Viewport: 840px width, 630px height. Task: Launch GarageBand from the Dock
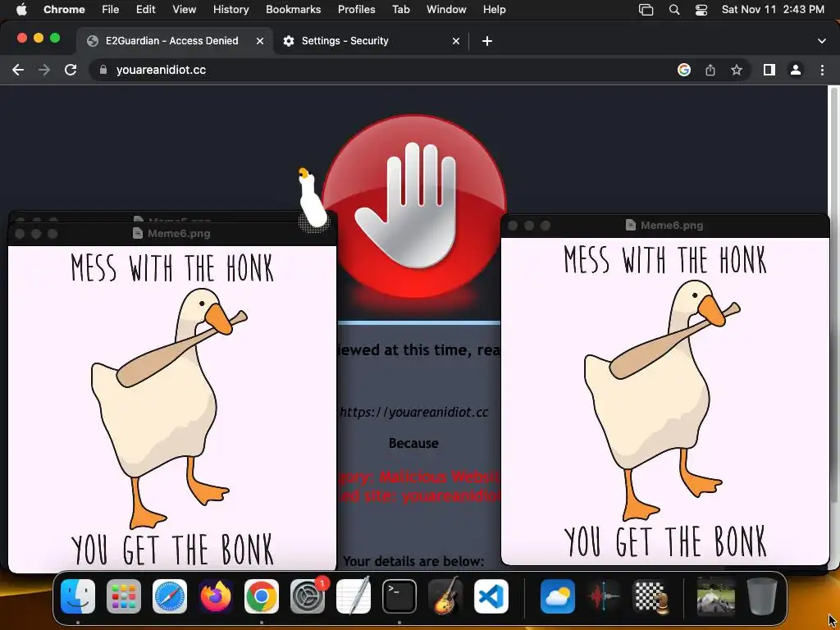pos(445,596)
